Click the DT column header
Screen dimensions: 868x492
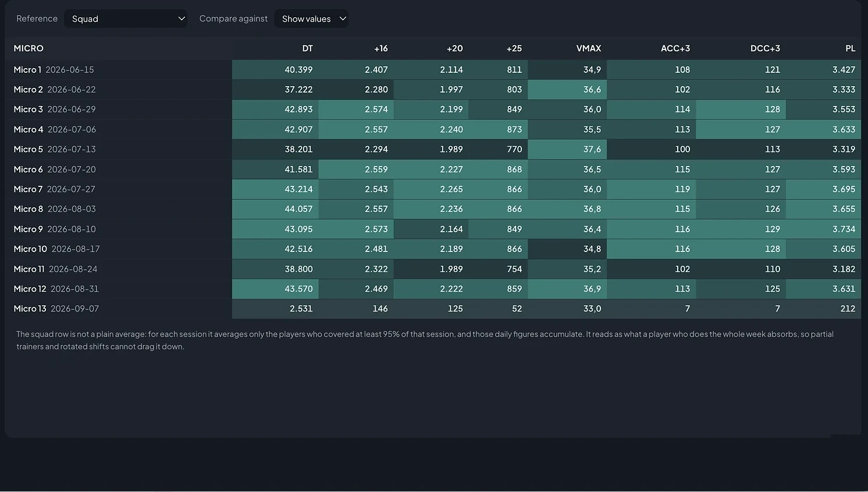[x=307, y=48]
